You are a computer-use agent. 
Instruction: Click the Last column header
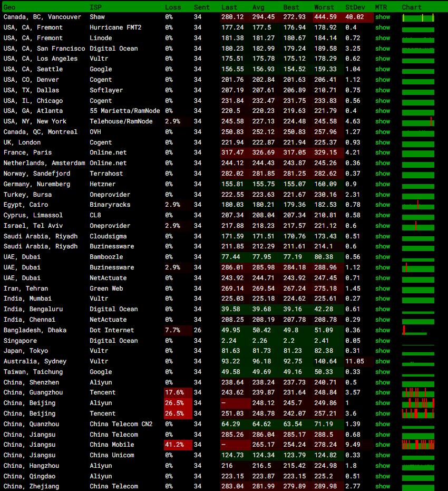point(229,7)
